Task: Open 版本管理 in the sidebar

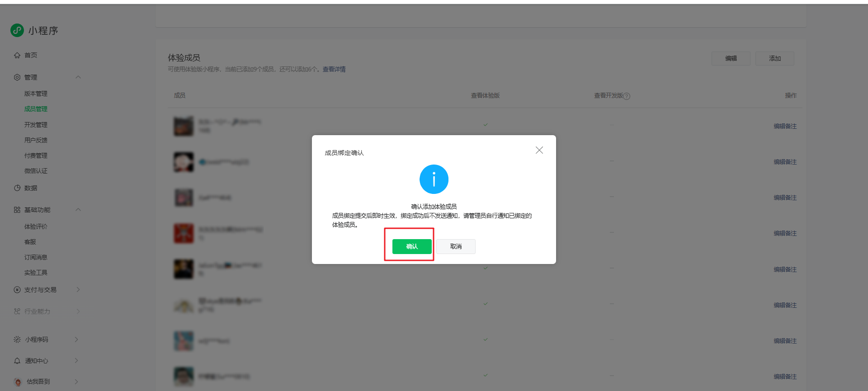Action: coord(36,94)
